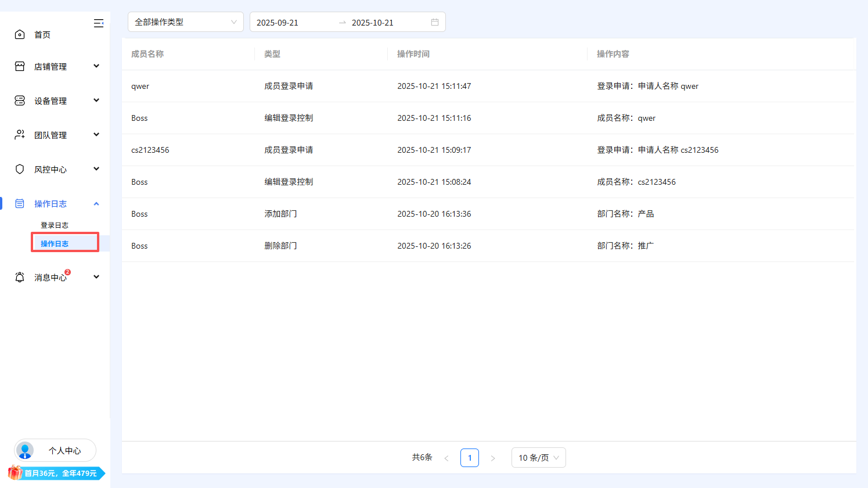Click the next page arrow
The height and width of the screenshot is (488, 868).
[493, 457]
